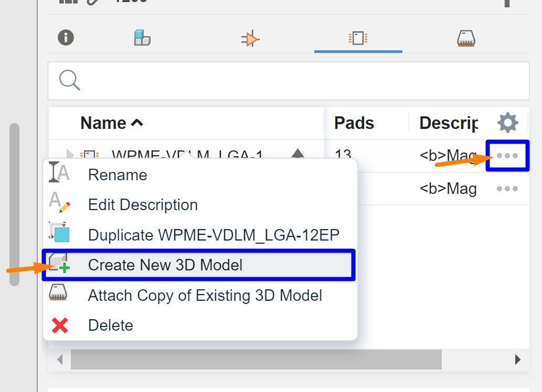
Task: Type in the footprint search field
Action: (299, 81)
